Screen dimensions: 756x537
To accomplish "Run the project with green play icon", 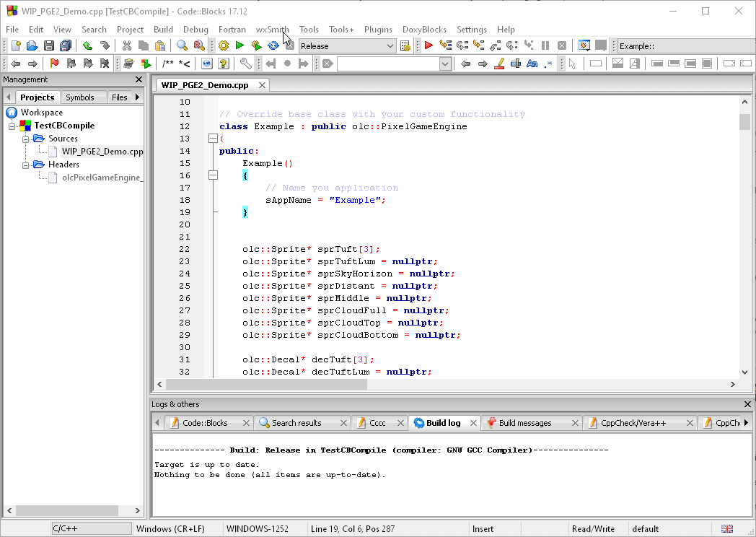I will [x=240, y=45].
